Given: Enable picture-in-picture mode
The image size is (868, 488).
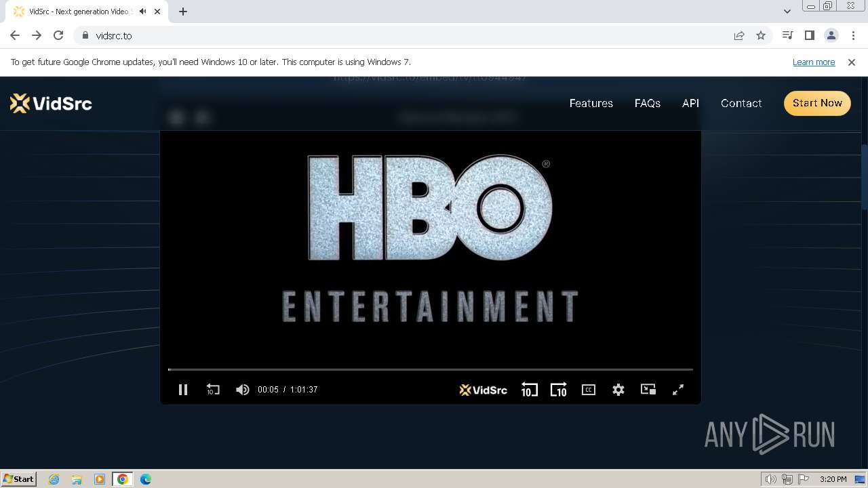Looking at the screenshot, I should click(648, 390).
